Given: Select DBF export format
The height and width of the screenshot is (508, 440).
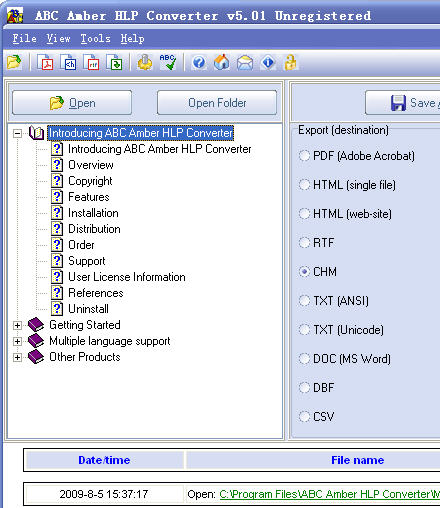Looking at the screenshot, I should (x=304, y=388).
